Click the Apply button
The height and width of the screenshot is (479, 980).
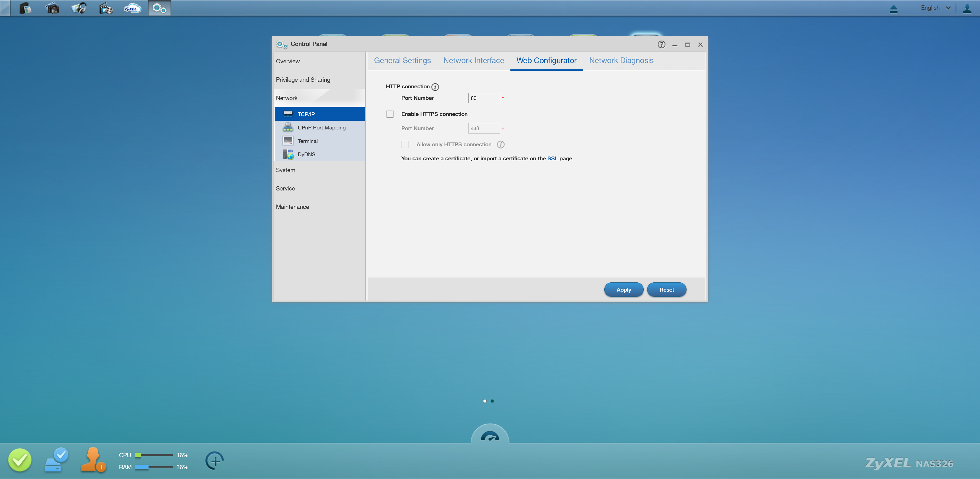(623, 290)
